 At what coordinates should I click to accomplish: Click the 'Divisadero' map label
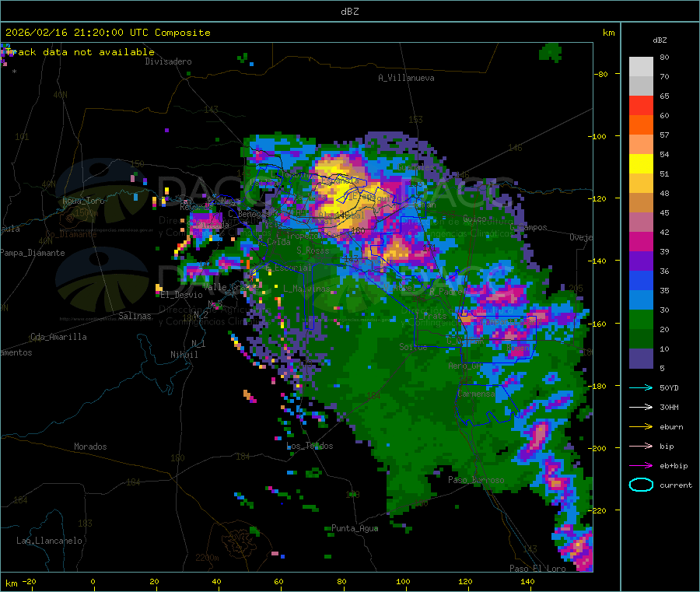click(x=168, y=61)
